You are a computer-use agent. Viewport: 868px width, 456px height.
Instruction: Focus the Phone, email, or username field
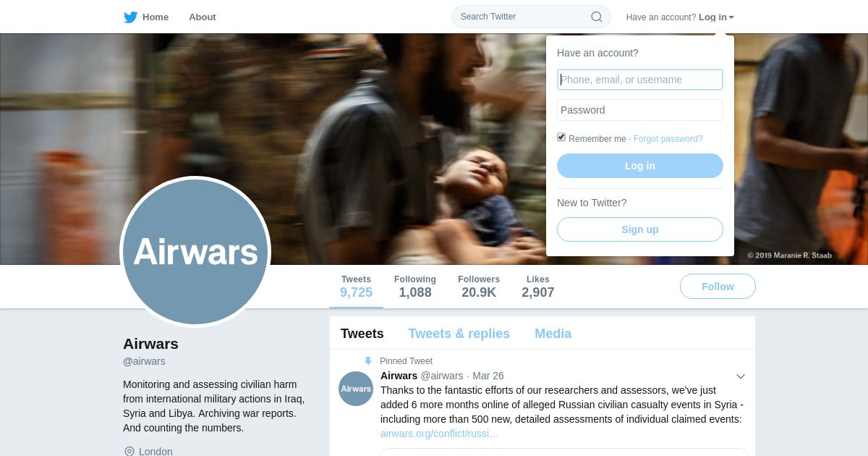pyautogui.click(x=640, y=80)
